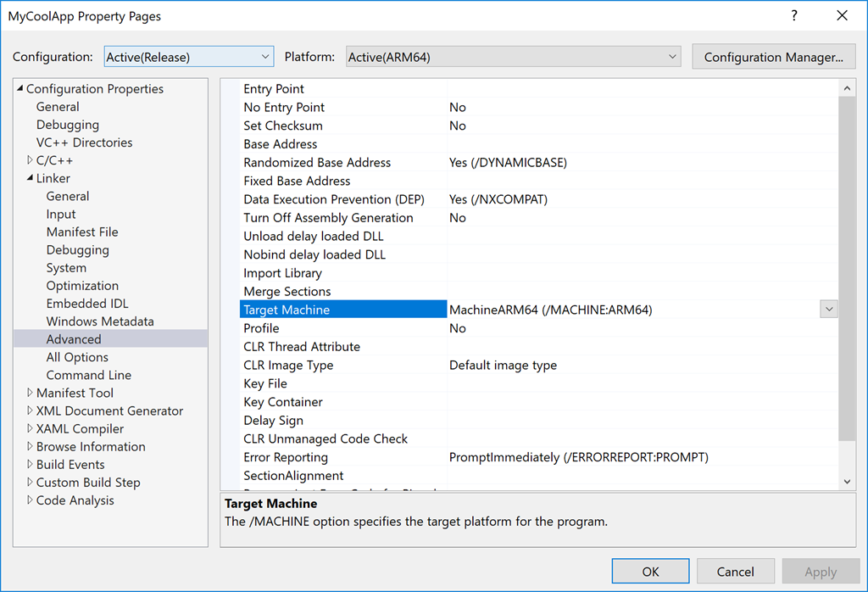Open Linker Command Line page
Image resolution: width=868 pixels, height=592 pixels.
pos(88,375)
